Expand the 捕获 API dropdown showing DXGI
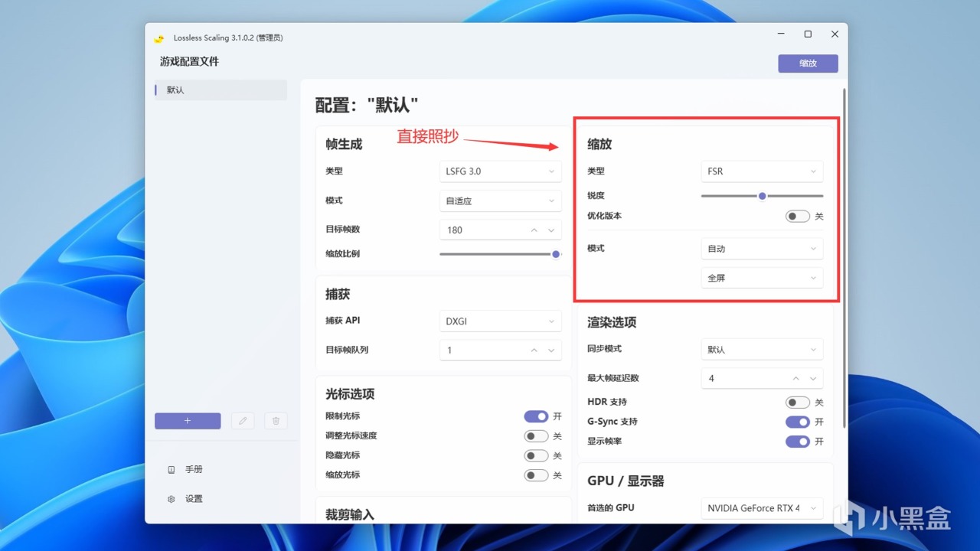This screenshot has height=551, width=980. [x=501, y=321]
